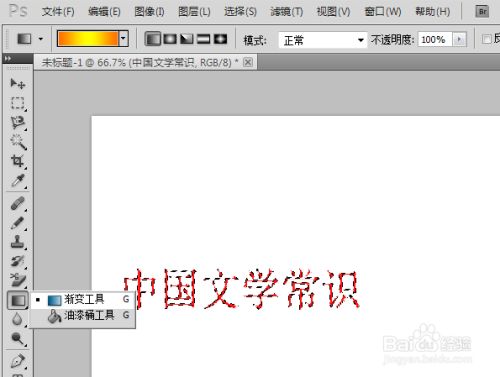Select the Magic Wand tool
Image resolution: width=500 pixels, height=377 pixels.
18,142
